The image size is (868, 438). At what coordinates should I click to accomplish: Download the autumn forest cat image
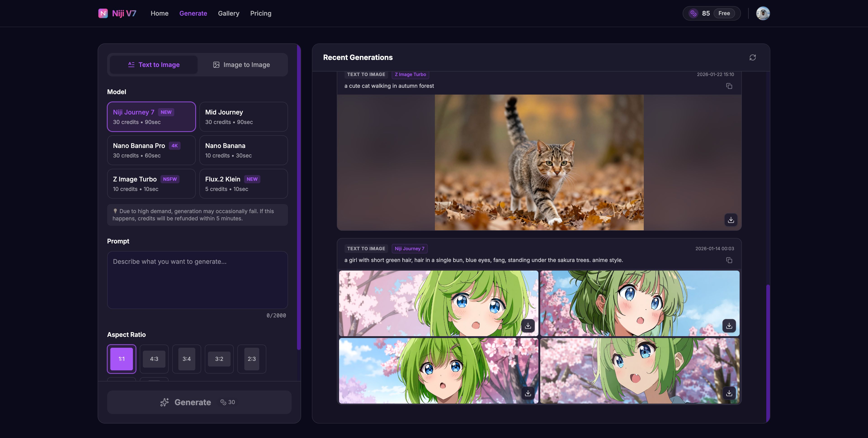point(731,220)
